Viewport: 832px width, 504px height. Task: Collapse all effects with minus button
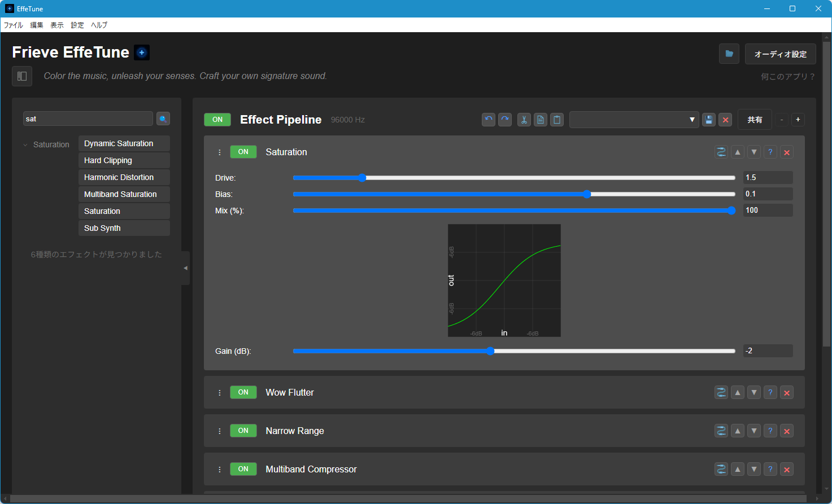782,120
